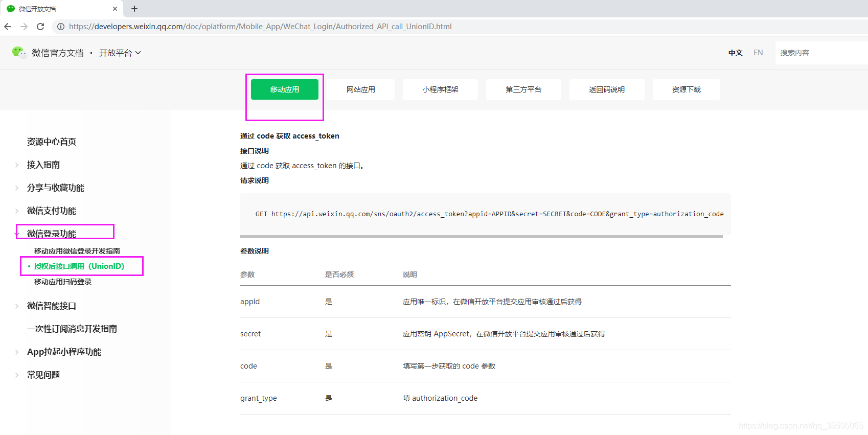Click the 微信官方文档 site title
Screen dimensions: 868x435
point(58,53)
